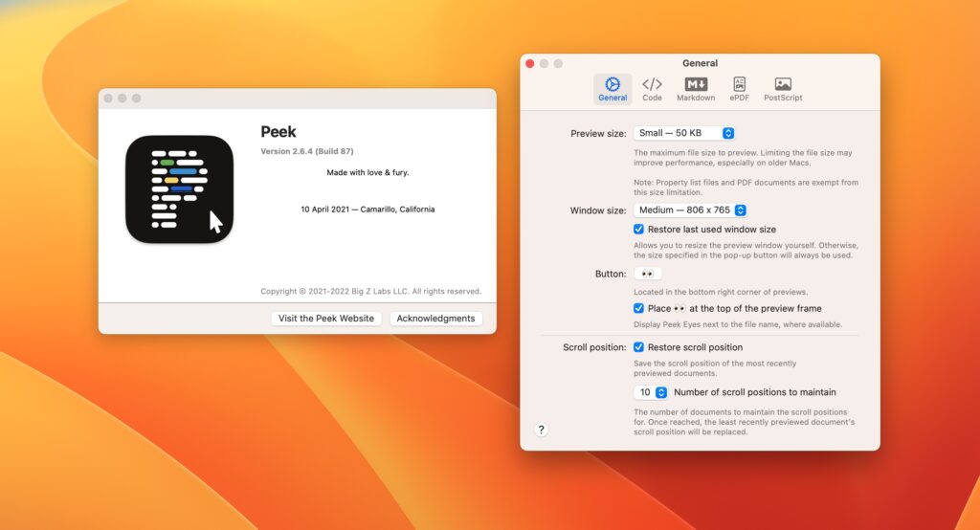Image resolution: width=980 pixels, height=530 pixels.
Task: Click the Version 2.6.4 (Build 87) text
Action: click(x=307, y=151)
